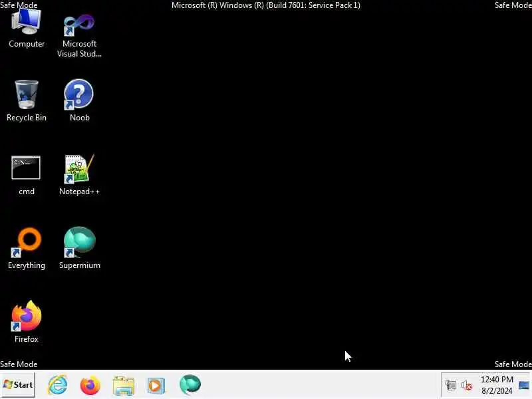Click the muted volume tray icon
The image size is (532, 399).
(x=467, y=385)
